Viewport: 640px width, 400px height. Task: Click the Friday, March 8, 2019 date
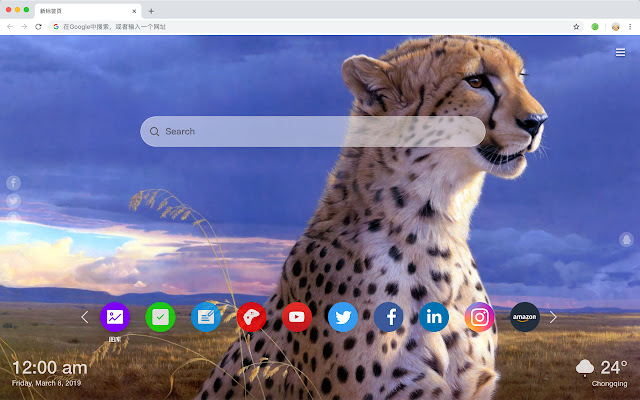[x=46, y=383]
